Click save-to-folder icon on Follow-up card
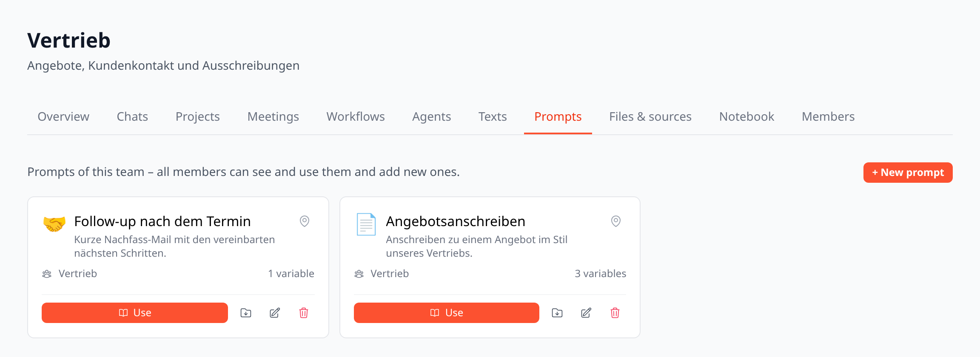The image size is (980, 357). (x=246, y=313)
